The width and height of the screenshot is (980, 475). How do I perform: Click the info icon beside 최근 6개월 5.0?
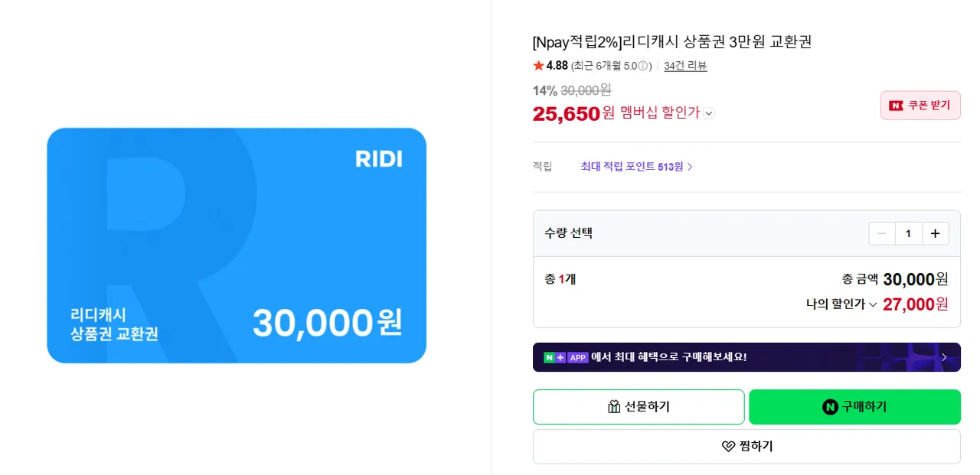643,66
